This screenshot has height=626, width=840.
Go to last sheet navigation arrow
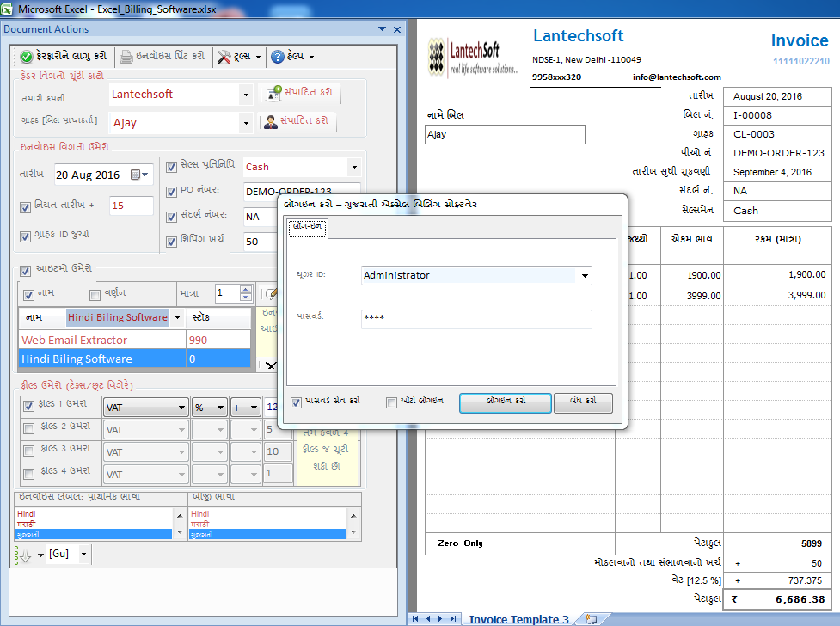453,618
